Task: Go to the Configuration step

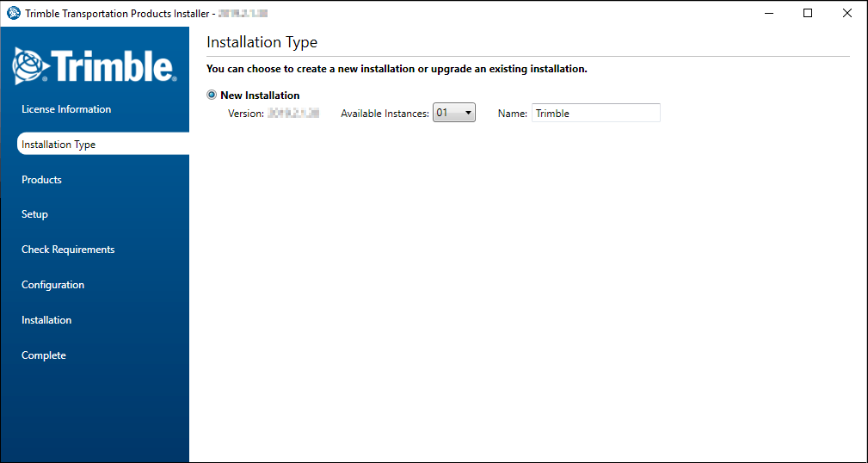Action: (53, 285)
